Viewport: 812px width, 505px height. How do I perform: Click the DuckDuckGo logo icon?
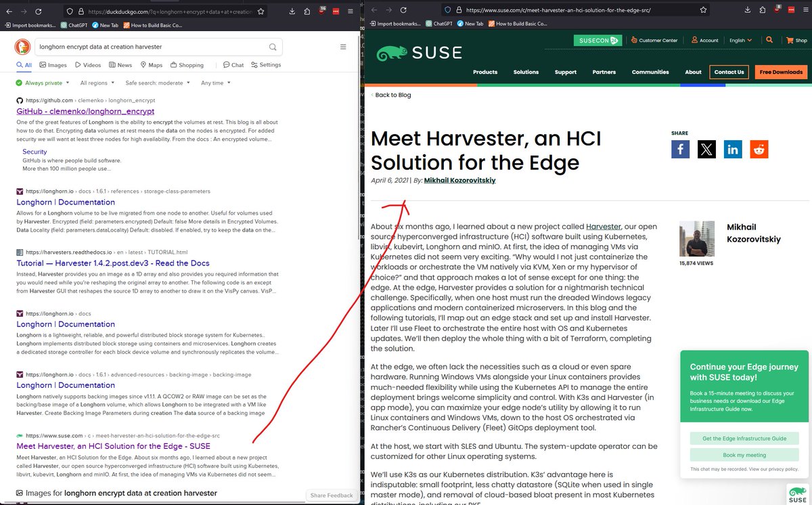22,47
